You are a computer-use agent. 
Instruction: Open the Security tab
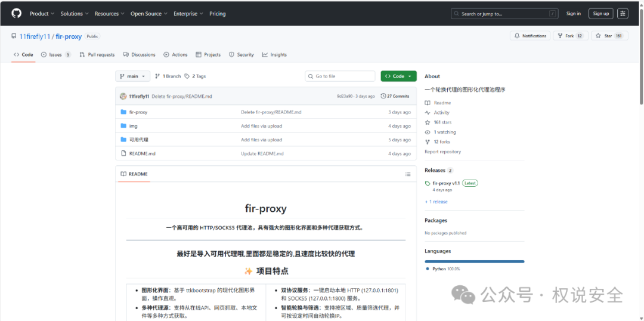(241, 55)
